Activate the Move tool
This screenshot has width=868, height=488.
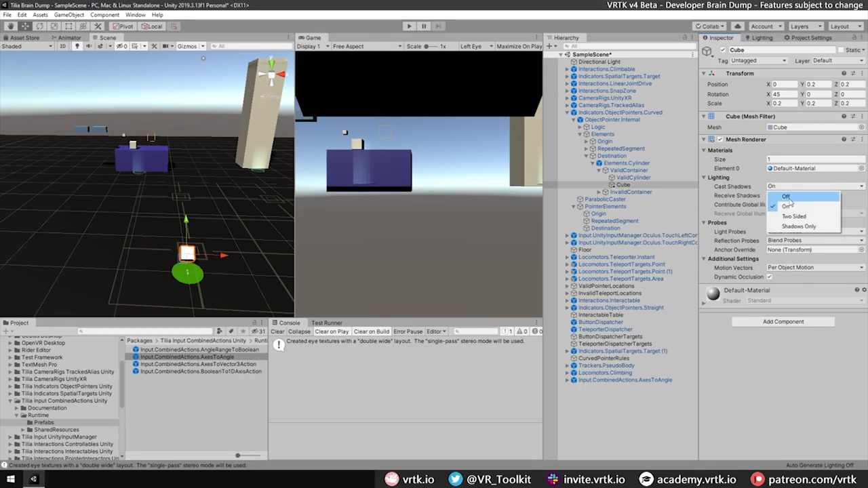point(25,26)
